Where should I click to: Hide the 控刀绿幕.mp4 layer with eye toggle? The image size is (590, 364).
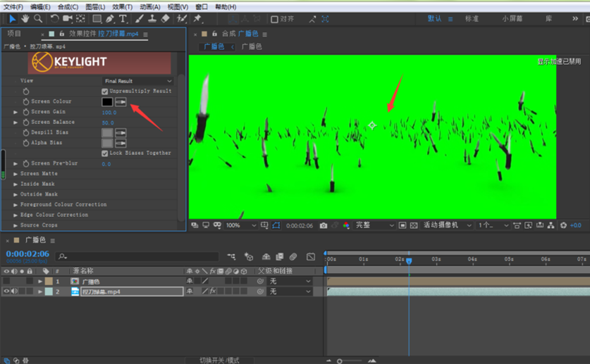click(x=7, y=291)
